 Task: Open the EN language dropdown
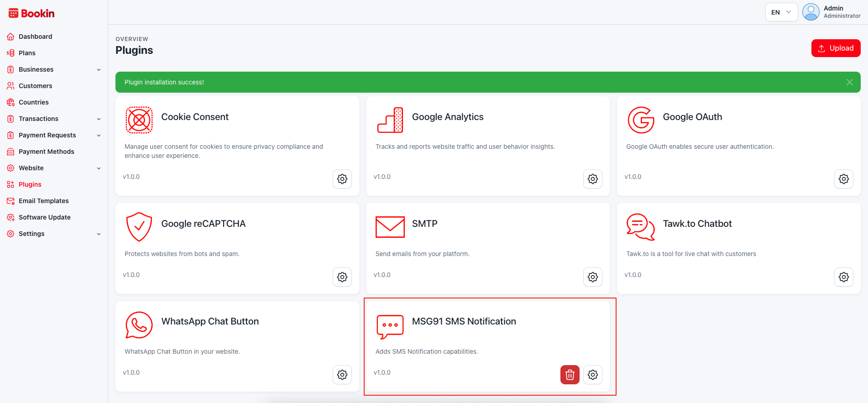[781, 12]
